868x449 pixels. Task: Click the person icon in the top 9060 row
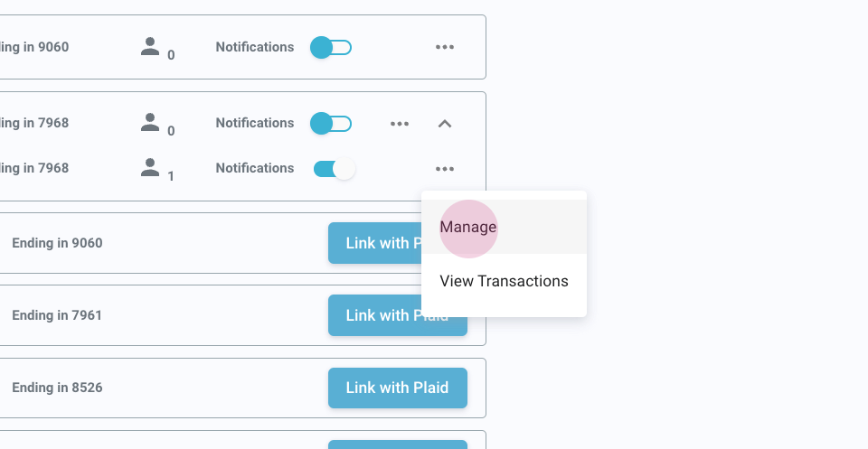[150, 46]
